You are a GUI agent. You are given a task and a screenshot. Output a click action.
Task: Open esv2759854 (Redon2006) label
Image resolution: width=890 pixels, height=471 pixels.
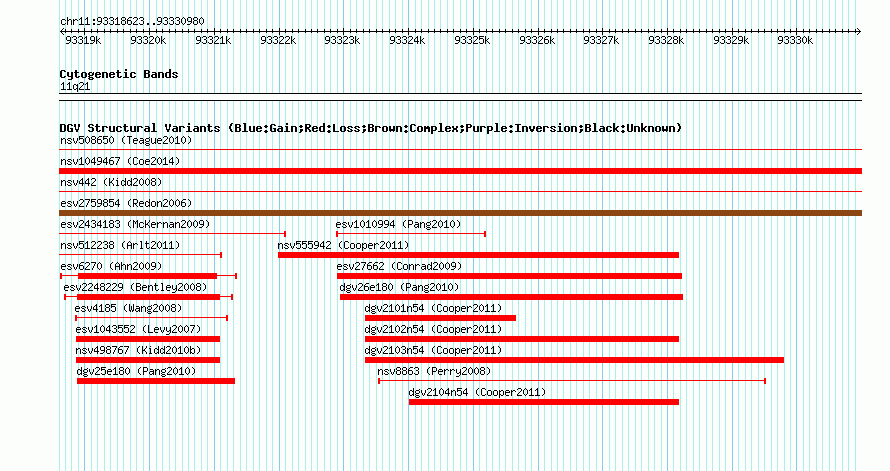126,203
